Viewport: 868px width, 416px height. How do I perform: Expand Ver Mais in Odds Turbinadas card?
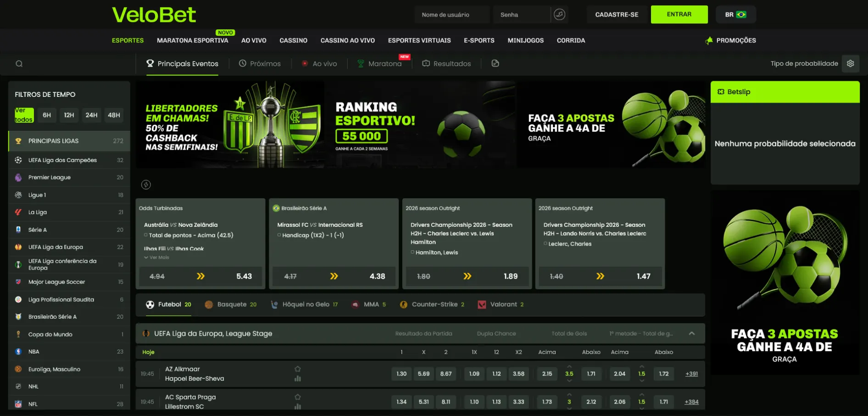click(x=156, y=258)
